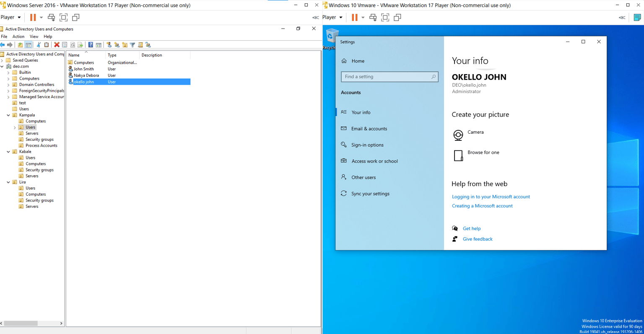Image resolution: width=644 pixels, height=334 pixels.
Task: Click the Find a setting search box
Action: coord(390,77)
